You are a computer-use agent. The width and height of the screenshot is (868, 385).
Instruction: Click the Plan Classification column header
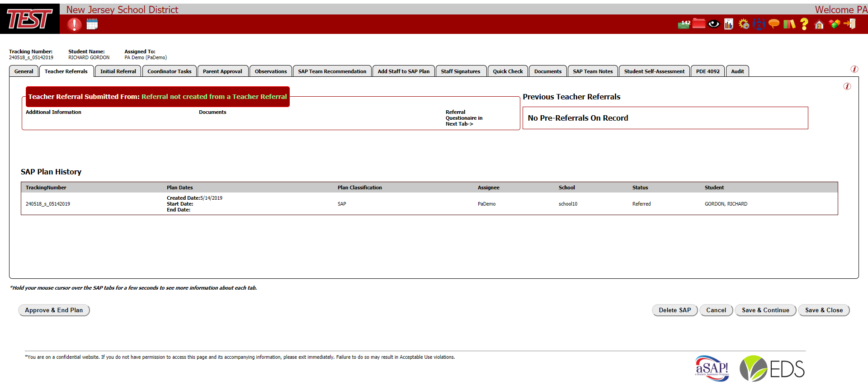click(x=360, y=188)
